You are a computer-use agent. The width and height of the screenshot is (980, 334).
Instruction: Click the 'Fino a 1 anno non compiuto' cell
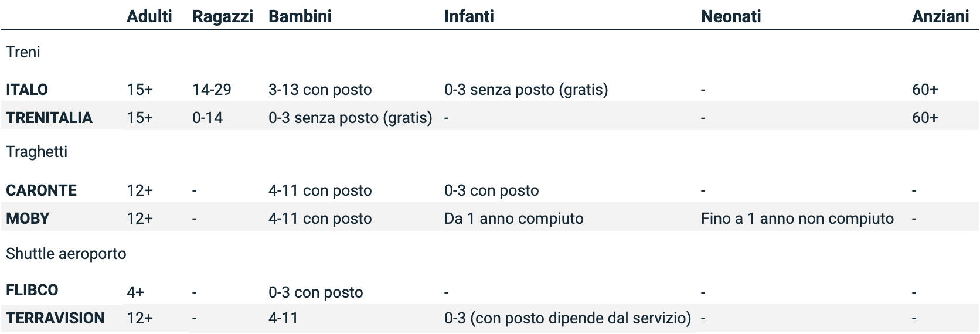click(x=797, y=219)
